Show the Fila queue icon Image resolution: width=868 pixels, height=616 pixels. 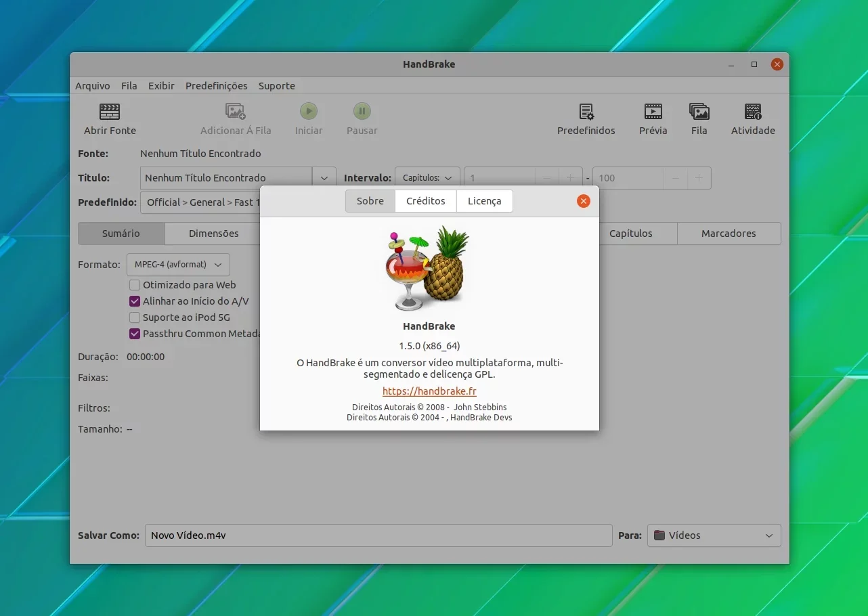point(699,112)
